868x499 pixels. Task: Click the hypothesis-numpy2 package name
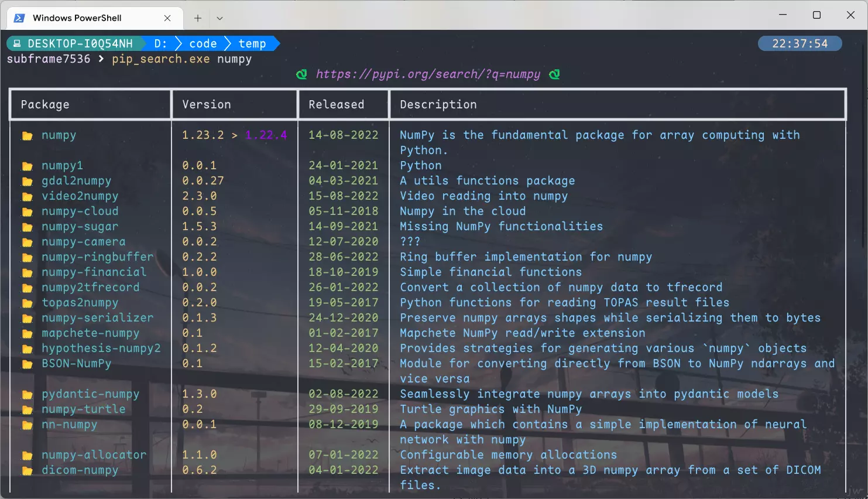(101, 348)
